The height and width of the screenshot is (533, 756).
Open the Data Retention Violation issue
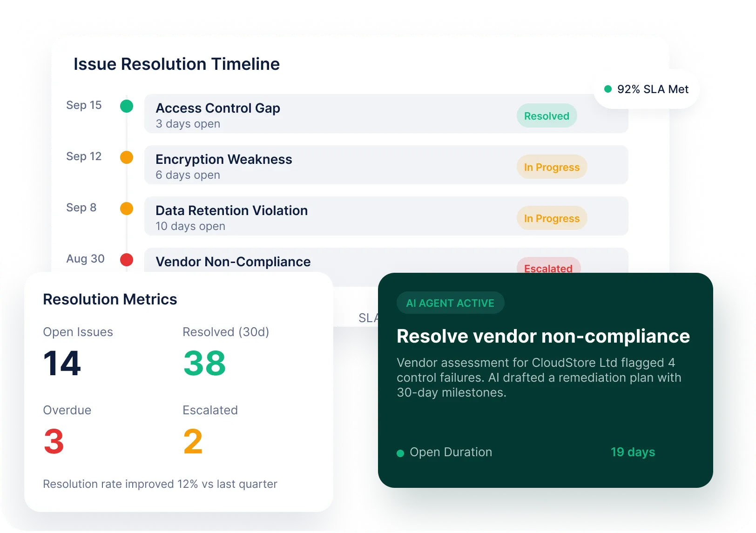(386, 216)
